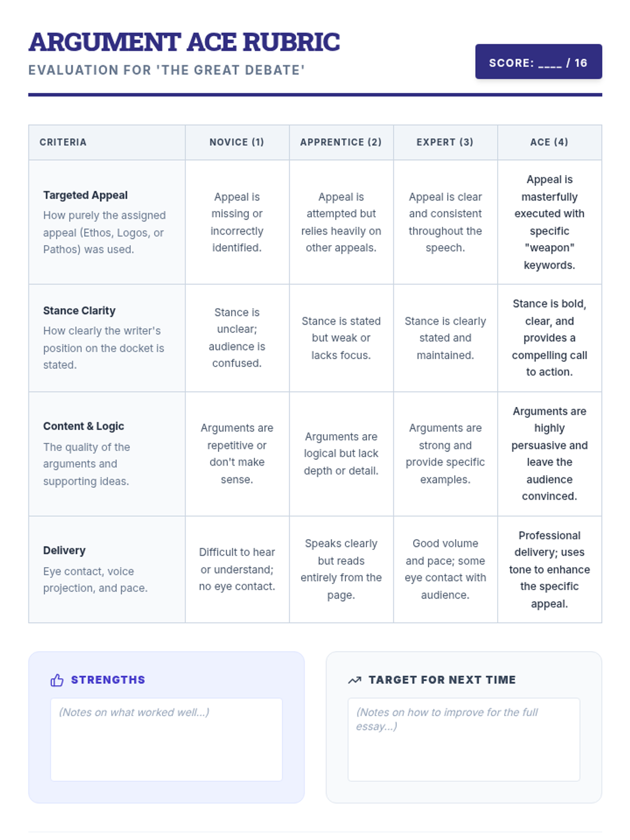Choose Ace level for Targeted Appeal

(549, 222)
